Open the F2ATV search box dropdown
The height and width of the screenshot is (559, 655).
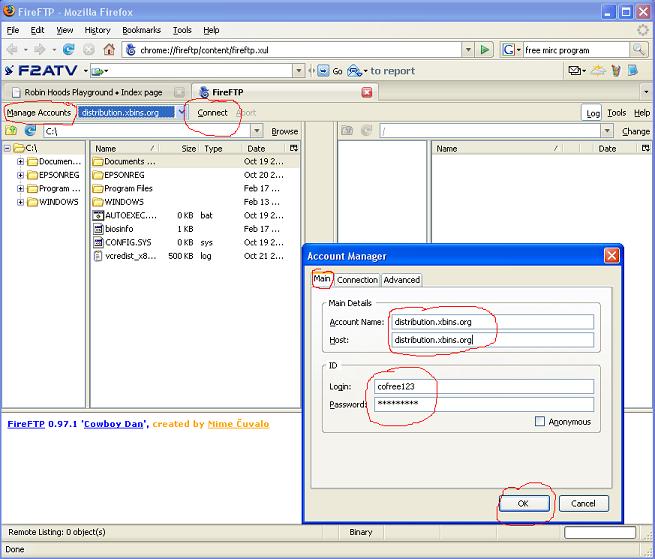pyautogui.click(x=298, y=71)
